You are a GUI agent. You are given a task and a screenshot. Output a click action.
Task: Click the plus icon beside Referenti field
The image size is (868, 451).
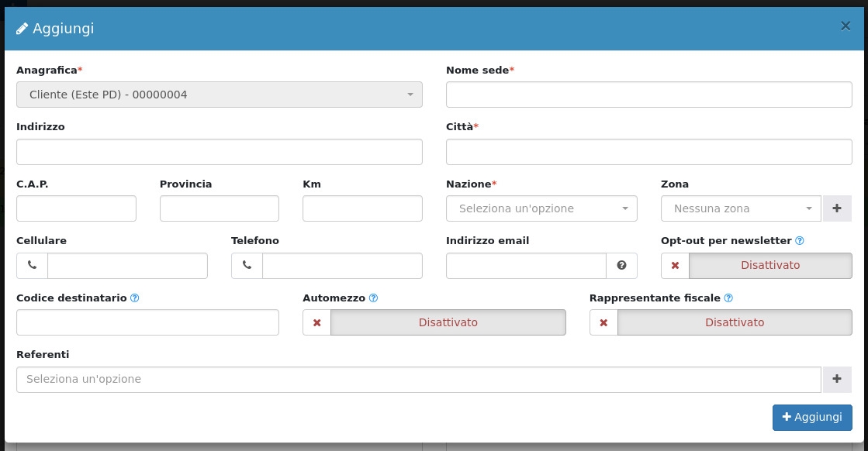click(x=837, y=379)
